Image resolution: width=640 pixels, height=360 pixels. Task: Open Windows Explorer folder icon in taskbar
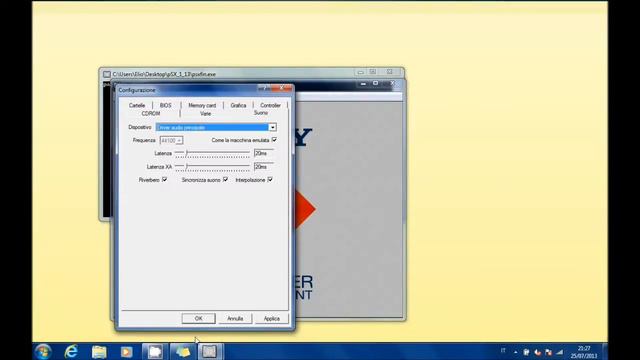pyautogui.click(x=99, y=351)
